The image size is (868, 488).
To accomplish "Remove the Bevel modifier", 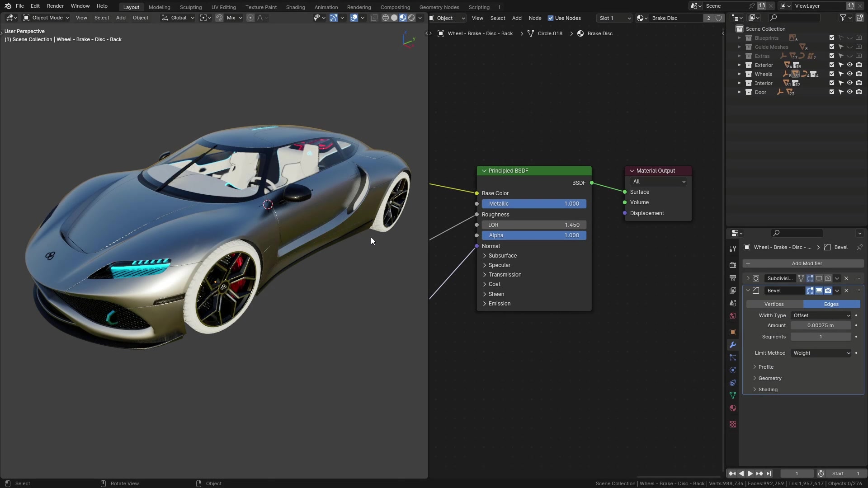I will (846, 291).
